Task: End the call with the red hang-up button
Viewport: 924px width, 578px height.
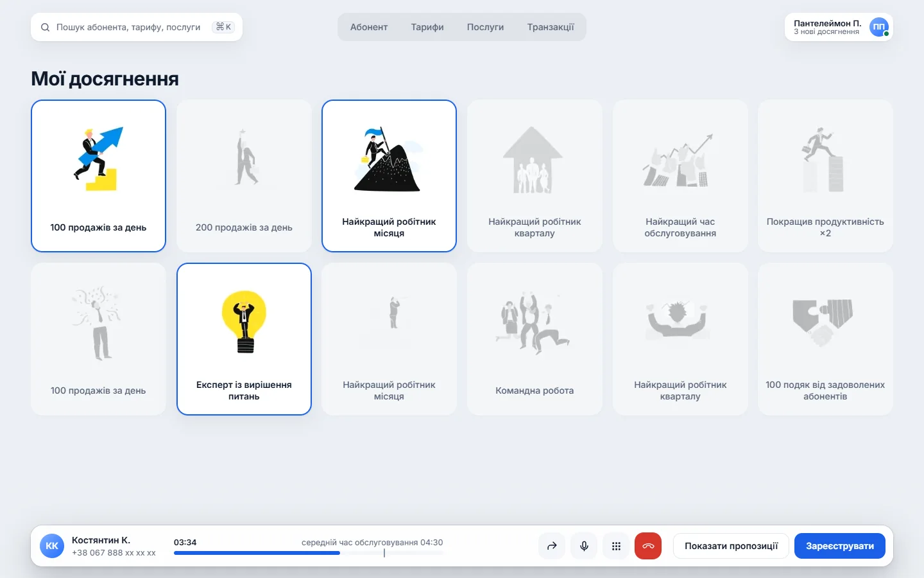Action: click(x=648, y=546)
